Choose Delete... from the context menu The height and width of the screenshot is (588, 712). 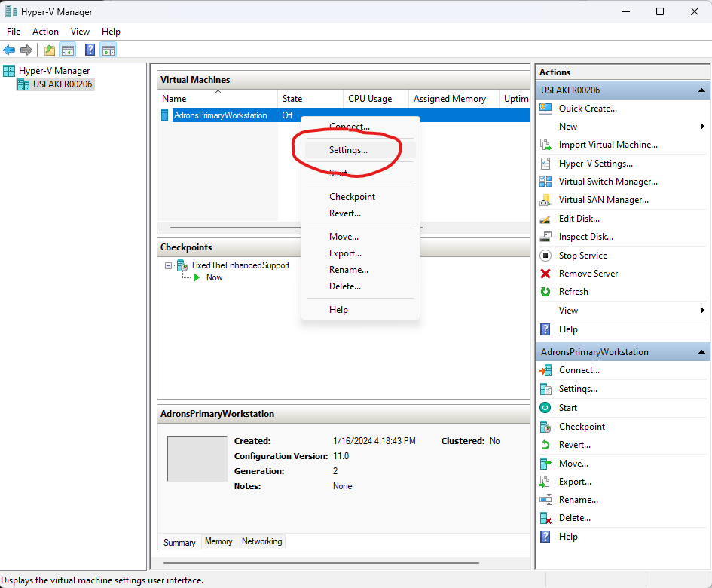pos(360,286)
